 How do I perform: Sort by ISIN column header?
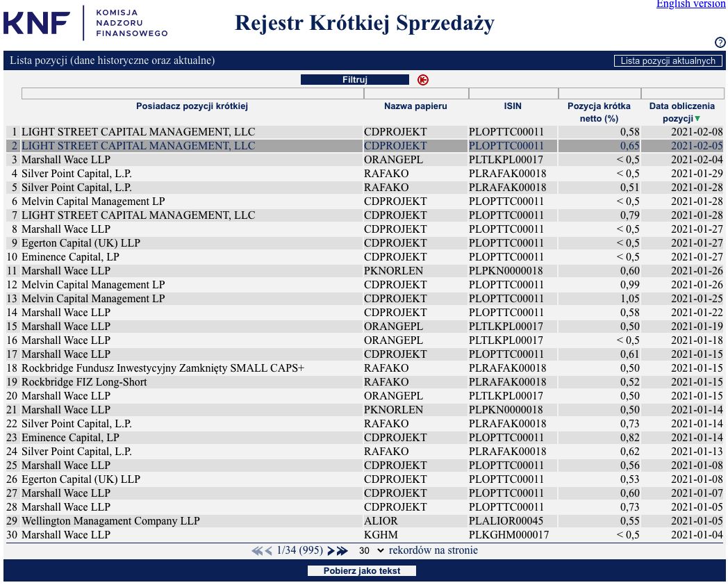[x=513, y=106]
